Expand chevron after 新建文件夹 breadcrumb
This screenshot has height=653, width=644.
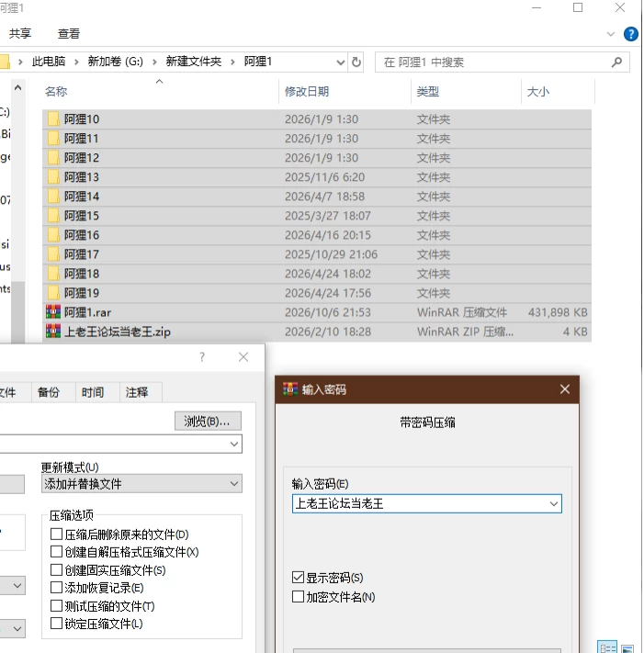click(232, 62)
